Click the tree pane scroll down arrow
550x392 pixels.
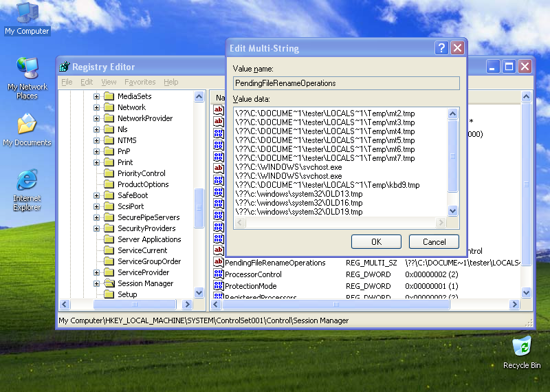click(x=199, y=292)
